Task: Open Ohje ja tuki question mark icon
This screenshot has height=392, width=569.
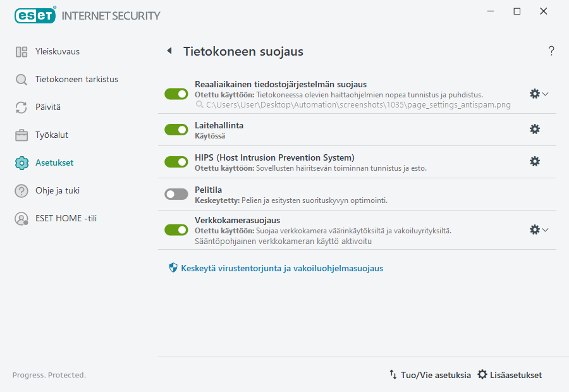Action: coord(21,190)
